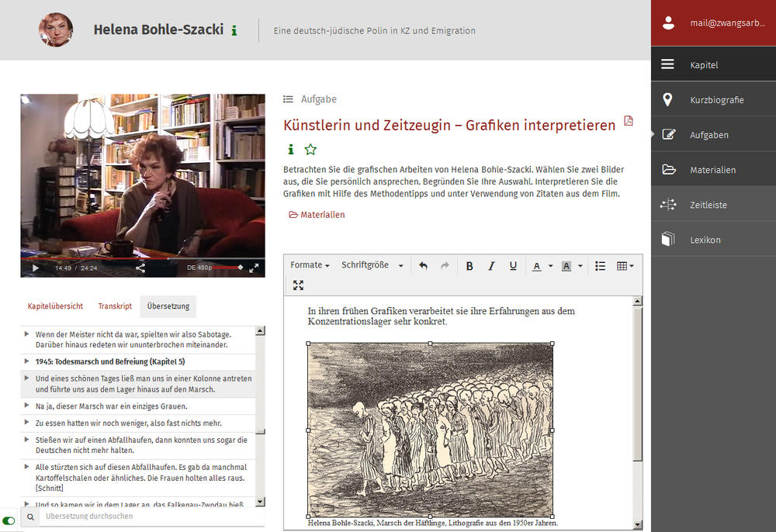Screen dimensions: 776x532
Task: Click the Materialien sidebar label
Action: coord(712,170)
